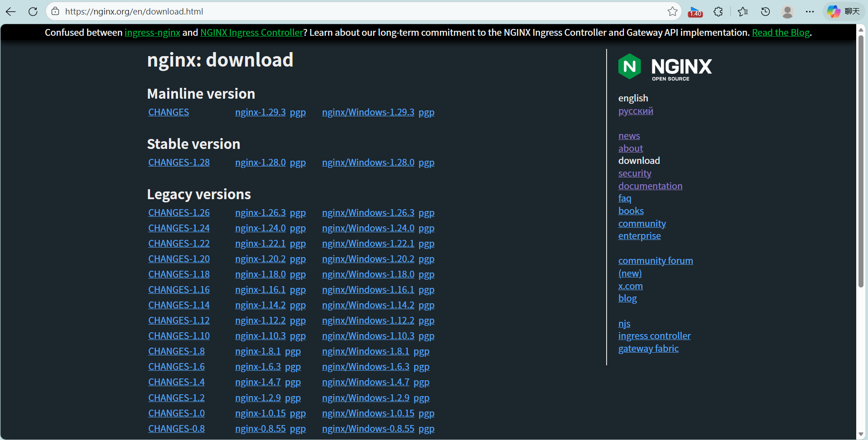Download nginx-1.12.2 source
This screenshot has height=440, width=868.
[260, 320]
